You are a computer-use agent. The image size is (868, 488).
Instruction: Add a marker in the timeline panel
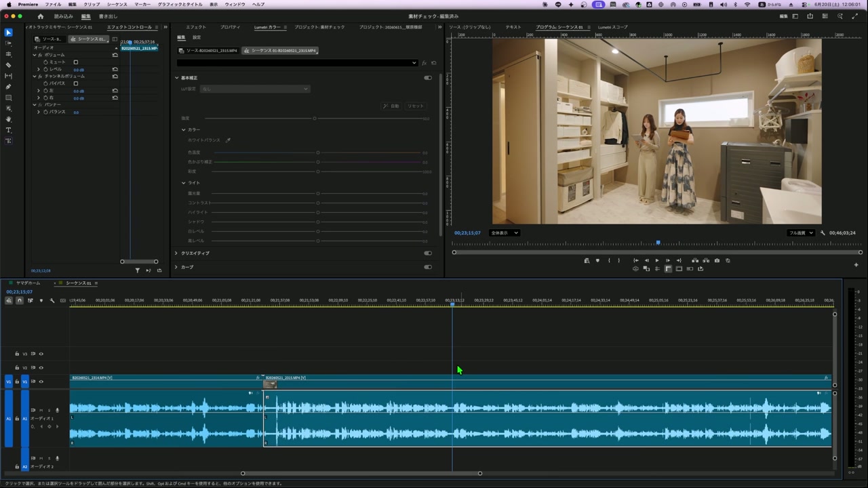(x=41, y=300)
